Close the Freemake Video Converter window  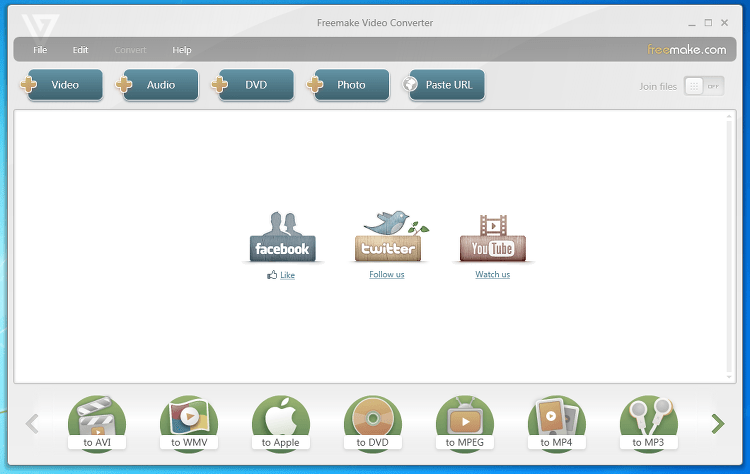[725, 22]
